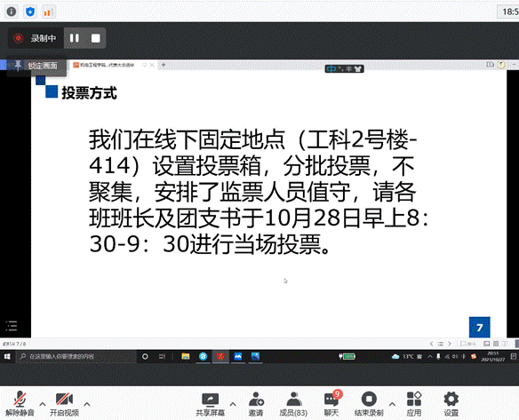519x420 pixels.
Task: Open the 邀请 invite panel
Action: (x=256, y=403)
